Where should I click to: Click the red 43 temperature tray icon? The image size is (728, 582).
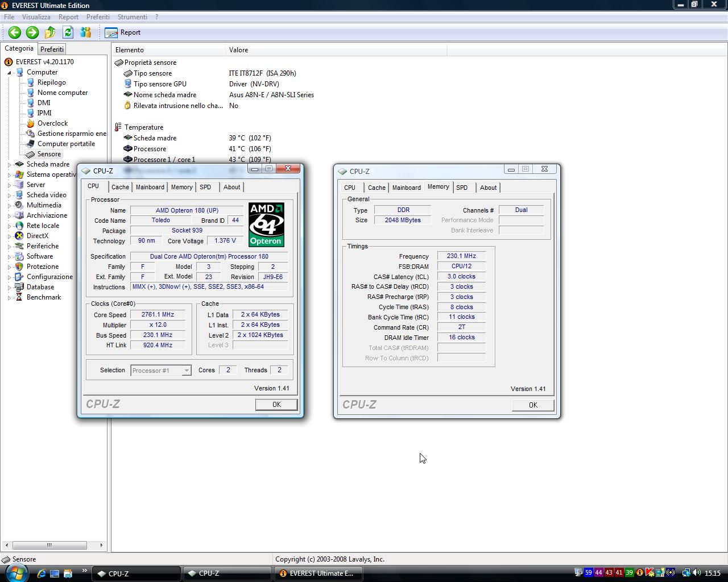coord(609,573)
